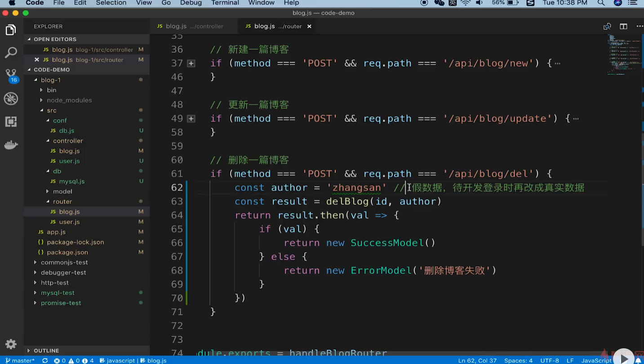Image resolution: width=644 pixels, height=364 pixels.
Task: Unfold collapsed code at line 49
Action: coord(191,118)
